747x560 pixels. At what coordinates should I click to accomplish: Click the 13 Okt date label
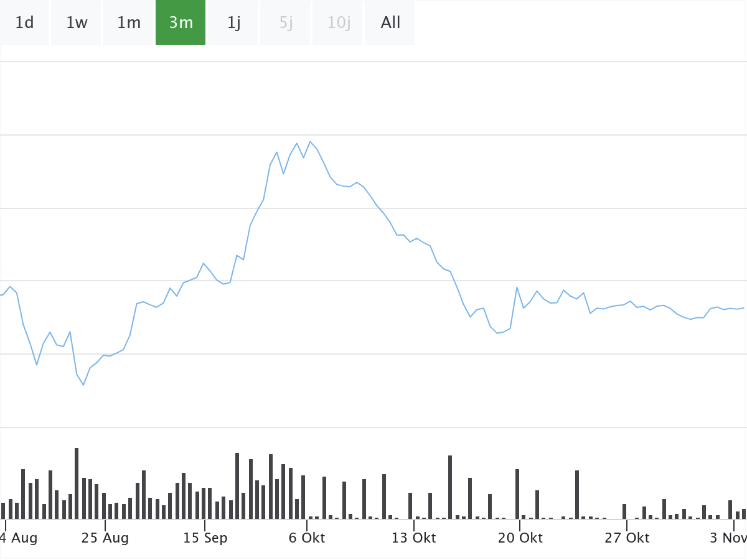point(415,538)
